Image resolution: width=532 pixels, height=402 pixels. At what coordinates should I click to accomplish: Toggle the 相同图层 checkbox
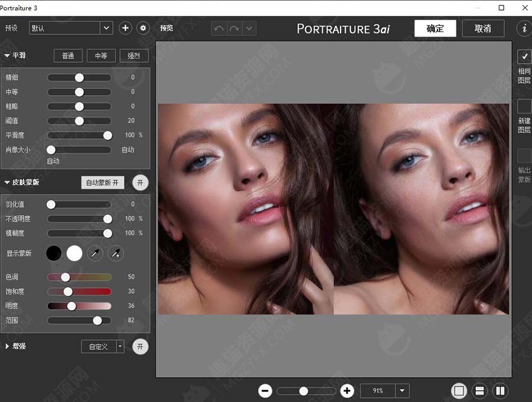[524, 57]
